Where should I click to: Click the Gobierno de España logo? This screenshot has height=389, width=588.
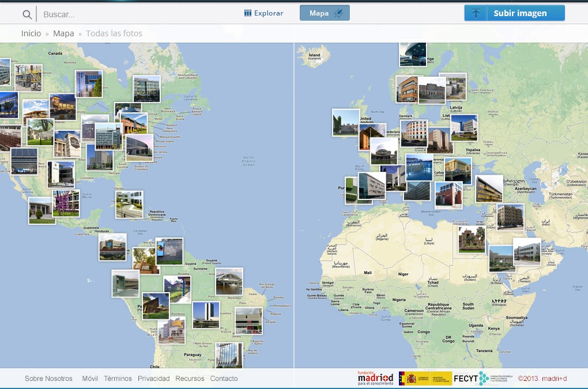[425, 378]
